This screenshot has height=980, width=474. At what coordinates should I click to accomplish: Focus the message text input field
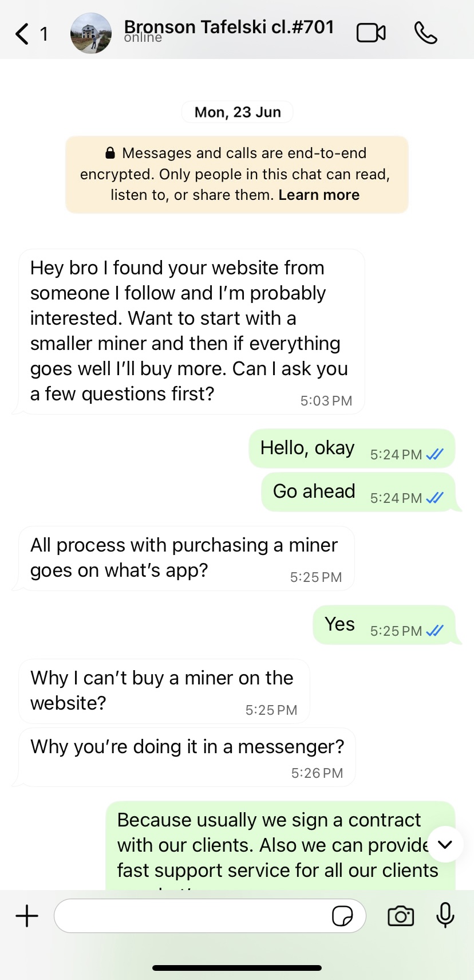(x=192, y=916)
